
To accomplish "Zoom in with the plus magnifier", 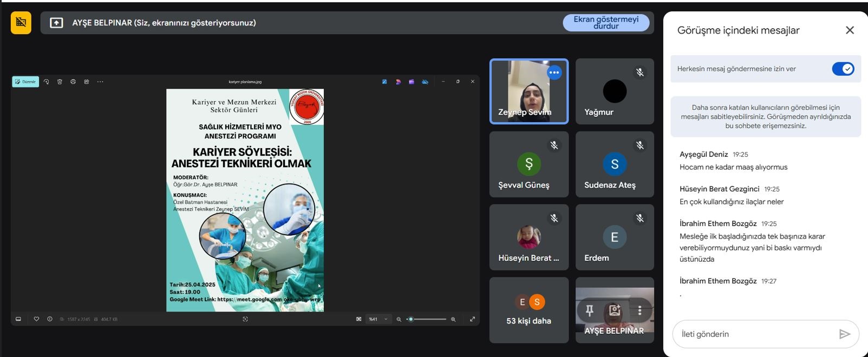I will (x=453, y=319).
